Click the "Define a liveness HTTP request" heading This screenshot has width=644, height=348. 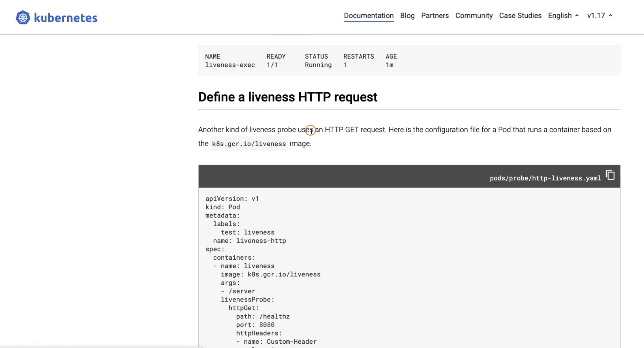coord(287,97)
